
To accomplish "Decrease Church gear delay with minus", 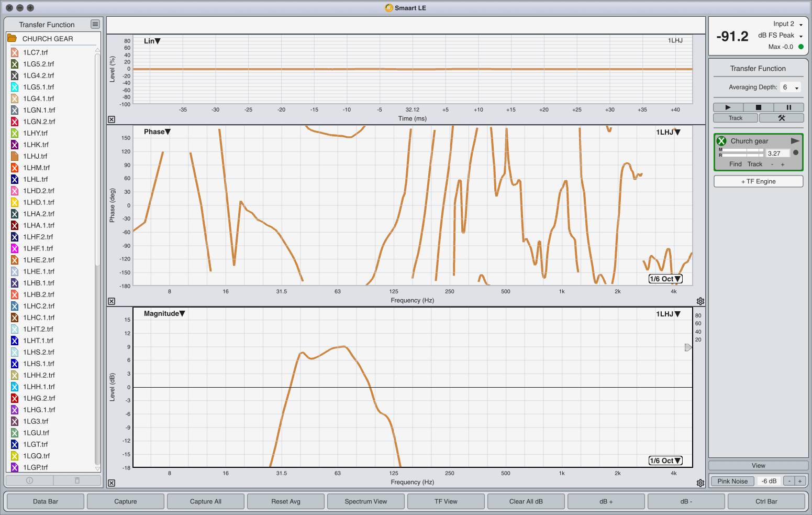I will pos(772,165).
